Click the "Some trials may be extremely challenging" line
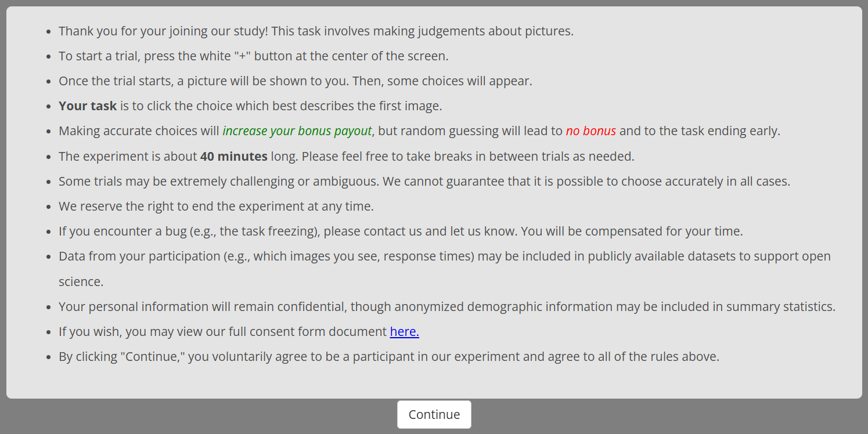Screen dimensions: 868x434 424,181
